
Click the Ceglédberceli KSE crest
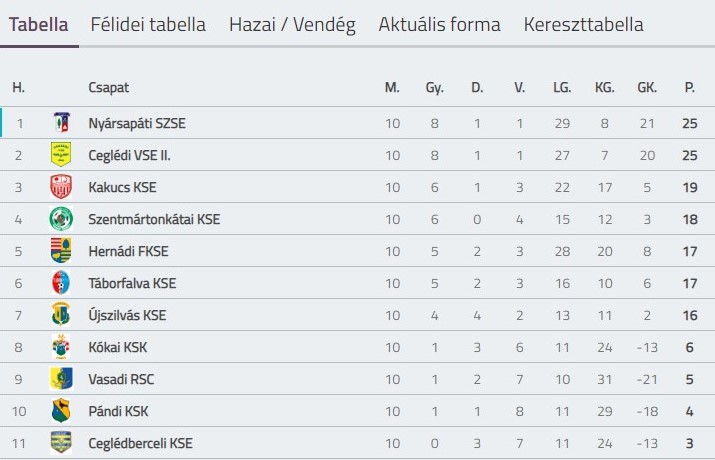pos(61,443)
